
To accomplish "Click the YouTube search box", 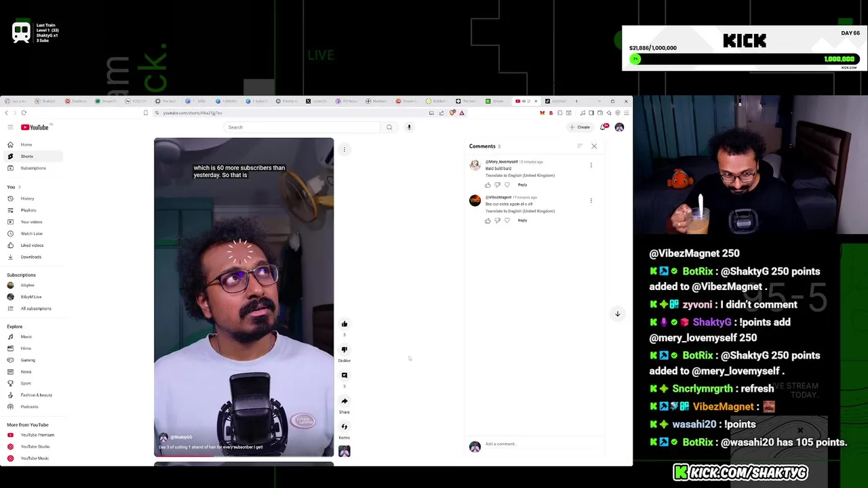I will pyautogui.click(x=303, y=127).
